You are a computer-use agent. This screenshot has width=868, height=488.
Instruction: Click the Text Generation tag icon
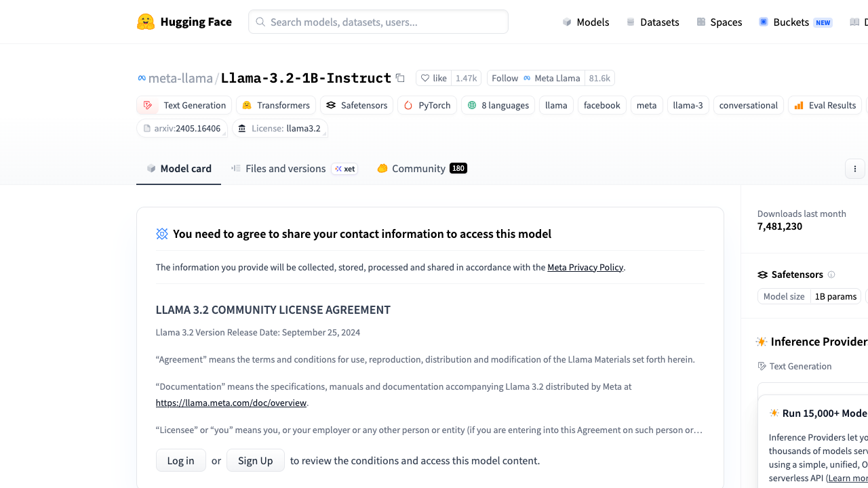(x=148, y=105)
